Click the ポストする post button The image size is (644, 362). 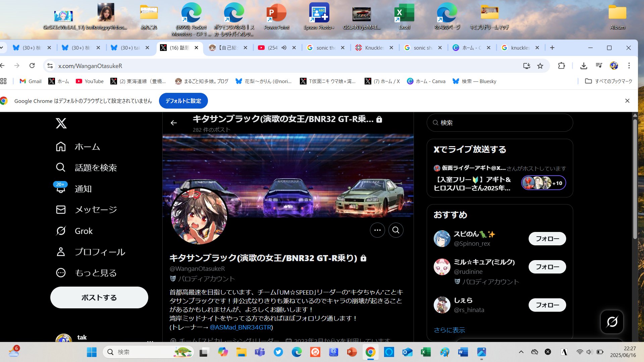[x=99, y=297]
